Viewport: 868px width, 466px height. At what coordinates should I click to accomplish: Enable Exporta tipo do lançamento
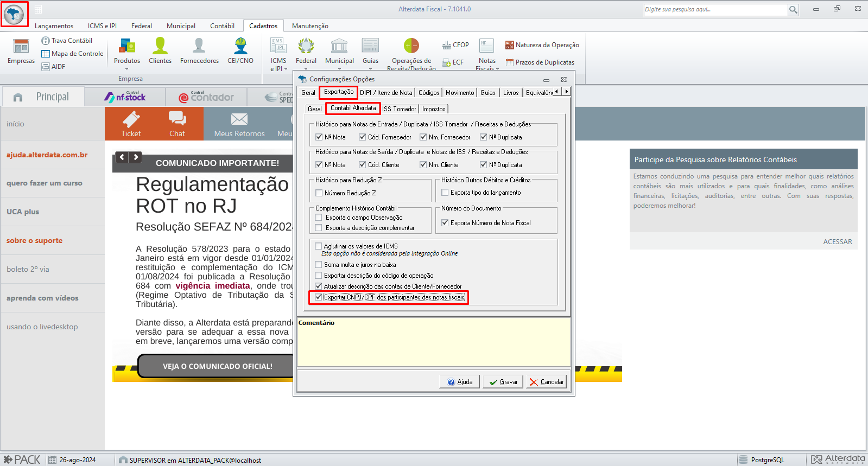pos(445,193)
